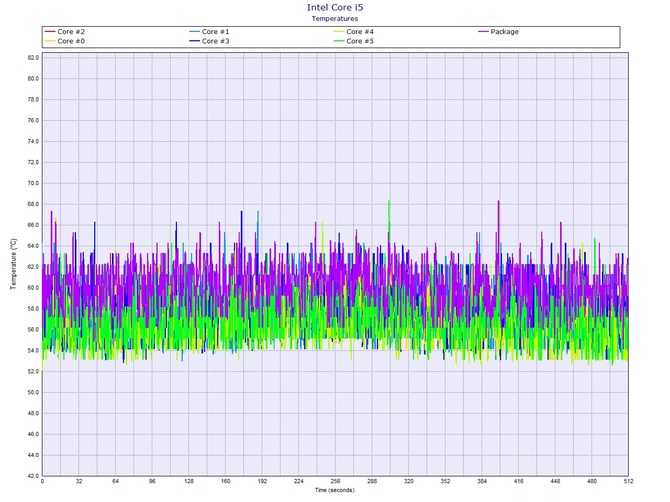This screenshot has height=502, width=670.
Task: Select the Core #4 legend entry
Action: pos(354,32)
